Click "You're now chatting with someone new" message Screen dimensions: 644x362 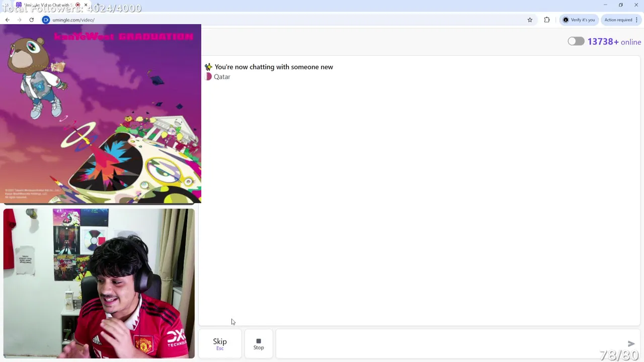(x=274, y=67)
